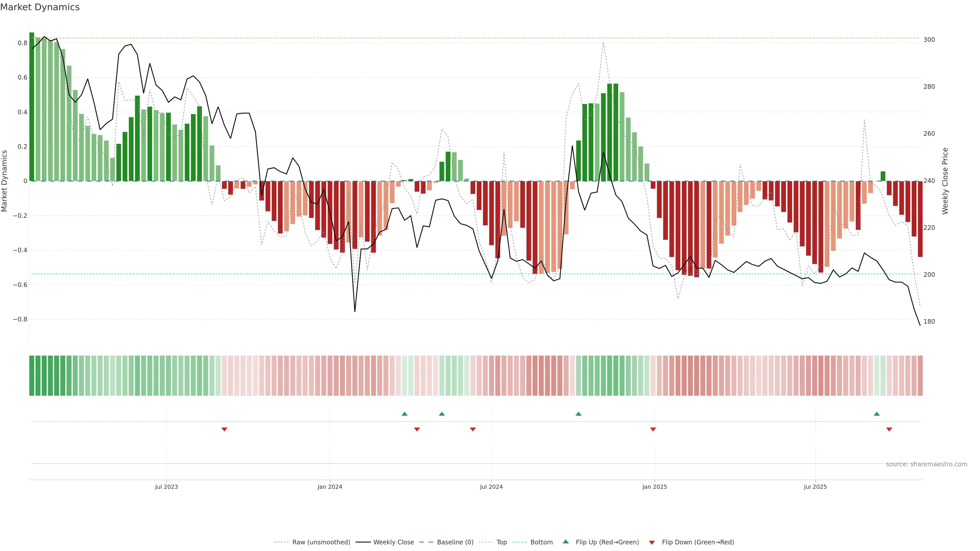The image size is (980, 551).
Task: Click the rightmost red flip-down triangle marker
Action: pyautogui.click(x=889, y=429)
